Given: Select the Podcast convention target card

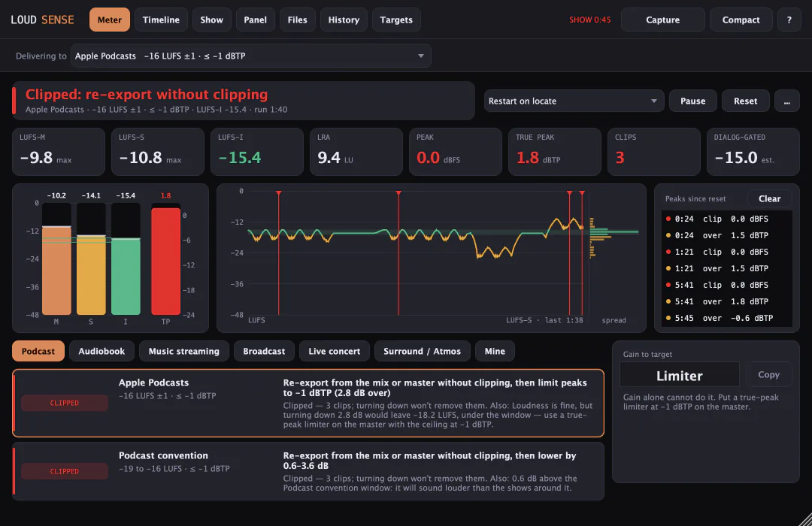Looking at the screenshot, I should (308, 471).
